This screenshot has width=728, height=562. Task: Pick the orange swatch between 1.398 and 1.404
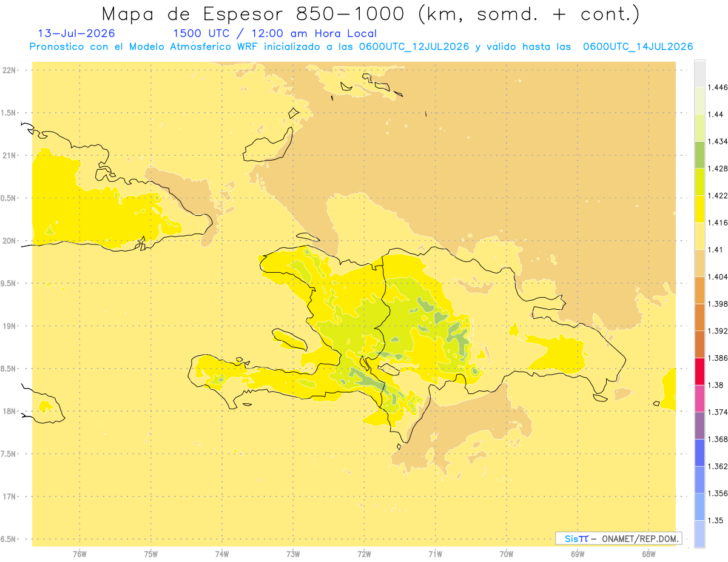pyautogui.click(x=699, y=290)
